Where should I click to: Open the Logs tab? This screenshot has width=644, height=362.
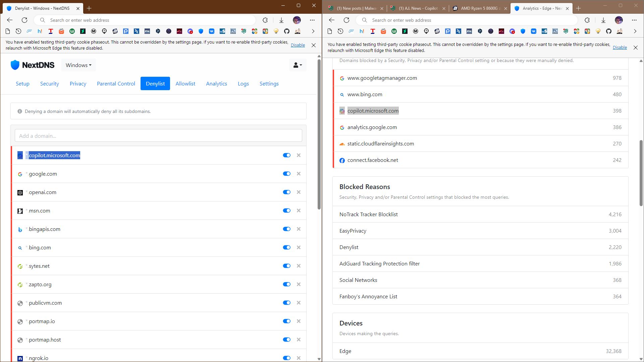[243, 83]
